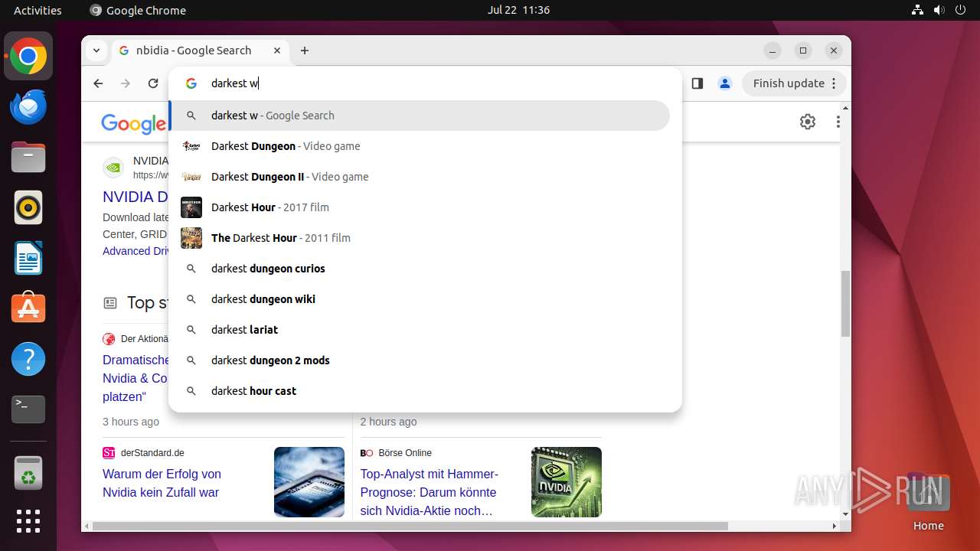980x551 pixels.
Task: Pick 'darkest hour cast' suggestion
Action: click(x=420, y=391)
